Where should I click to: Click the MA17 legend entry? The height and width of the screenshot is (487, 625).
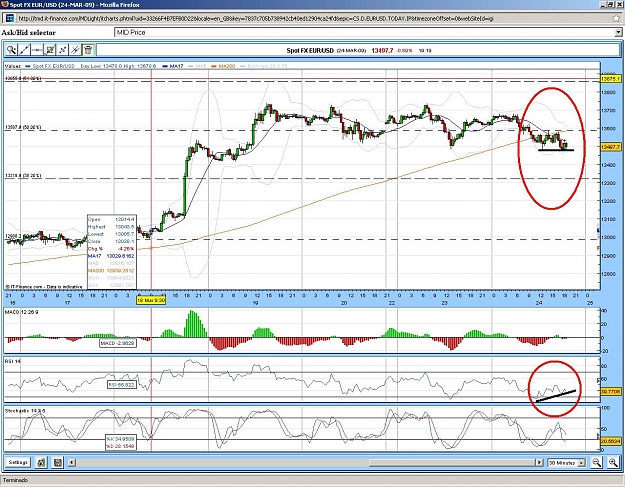(x=173, y=66)
